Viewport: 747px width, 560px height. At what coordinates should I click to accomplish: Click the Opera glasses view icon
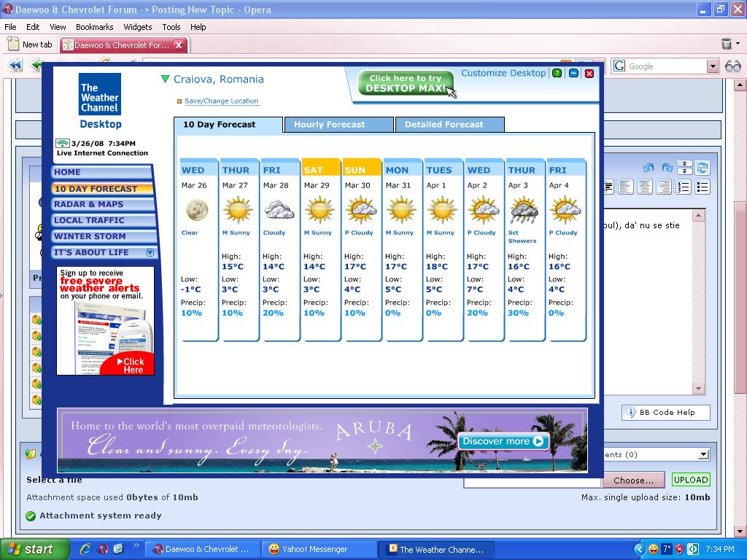coord(732,66)
